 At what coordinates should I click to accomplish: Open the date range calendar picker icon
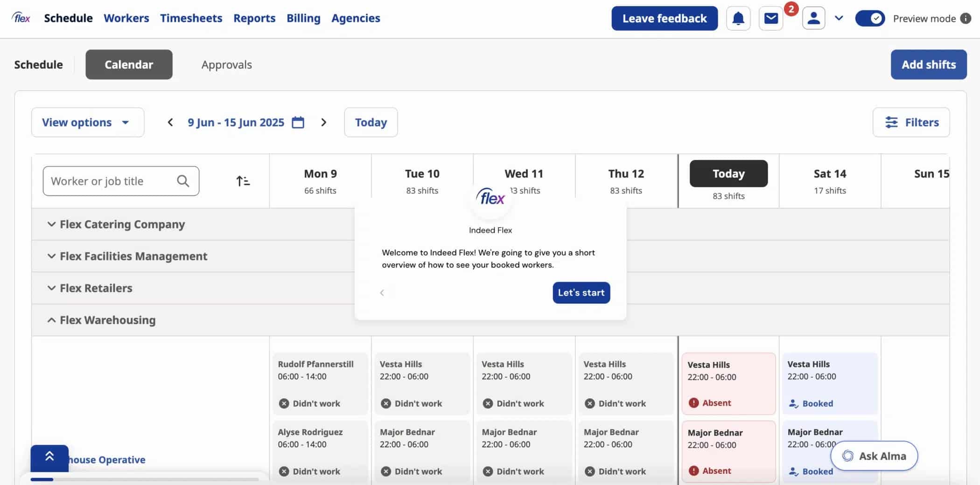pyautogui.click(x=298, y=123)
